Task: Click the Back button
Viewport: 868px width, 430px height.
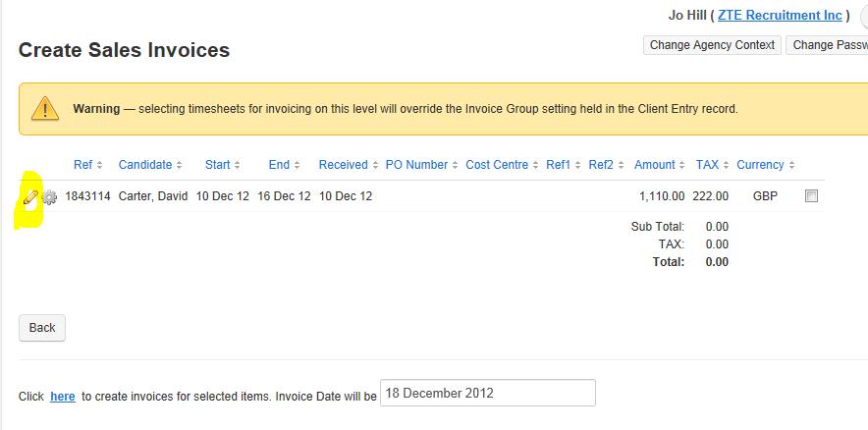Action: [x=42, y=328]
